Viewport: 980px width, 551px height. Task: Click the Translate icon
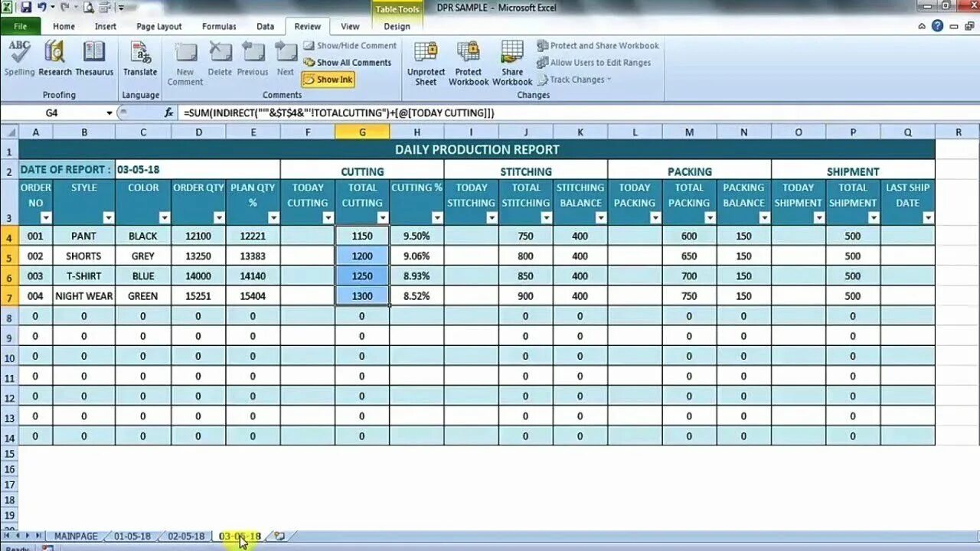click(140, 57)
